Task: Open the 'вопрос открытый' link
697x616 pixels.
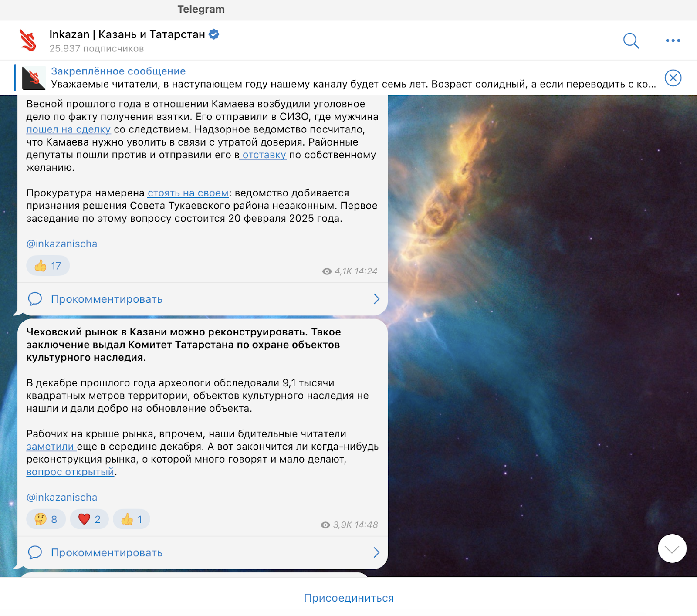Action: coord(70,472)
